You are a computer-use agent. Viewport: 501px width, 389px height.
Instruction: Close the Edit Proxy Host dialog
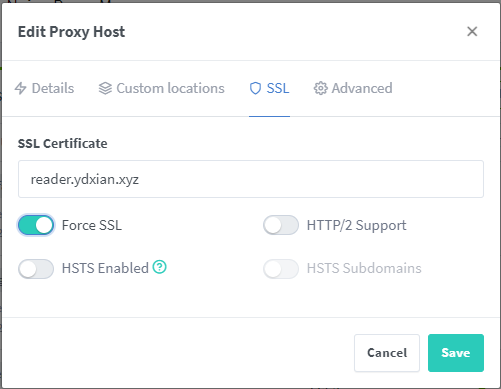pyautogui.click(x=472, y=32)
